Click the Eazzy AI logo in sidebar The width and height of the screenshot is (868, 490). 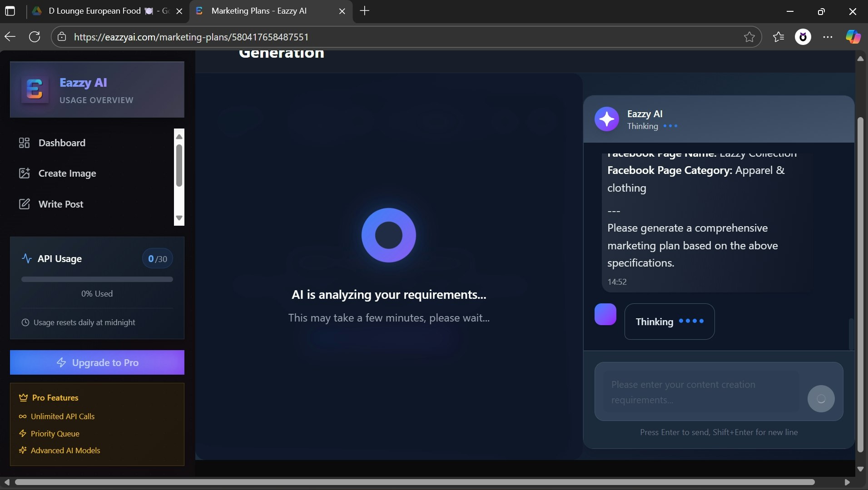pyautogui.click(x=35, y=89)
